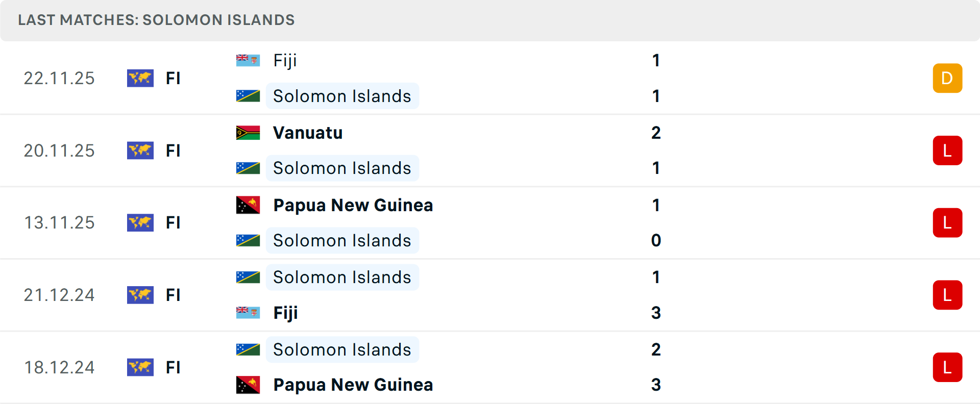
Task: Click the red L badge for 13.11.25
Action: tap(947, 223)
